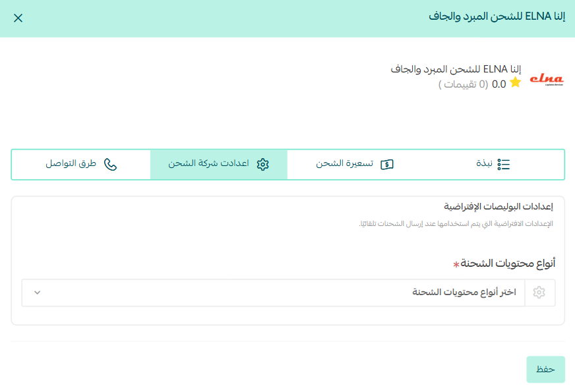The width and height of the screenshot is (575, 392).
Task: Select the اعدادت شركة الشحن tab
Action: (219, 165)
